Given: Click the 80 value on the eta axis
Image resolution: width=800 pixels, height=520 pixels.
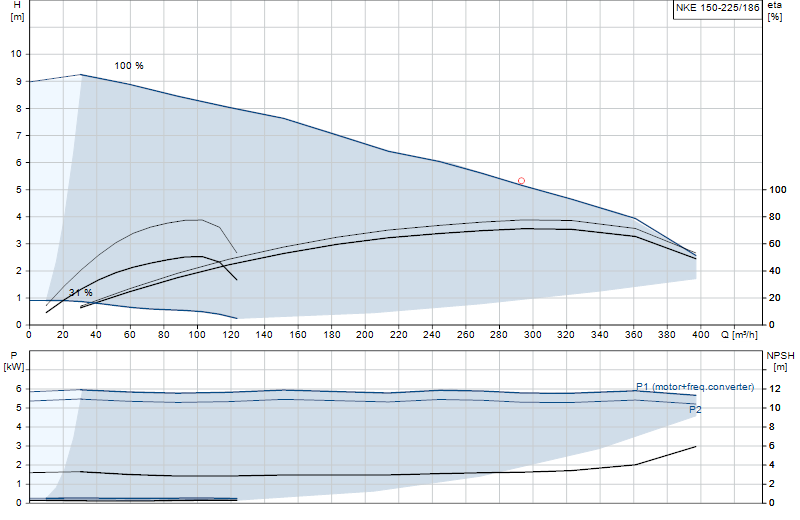Looking at the screenshot, I should point(774,217).
